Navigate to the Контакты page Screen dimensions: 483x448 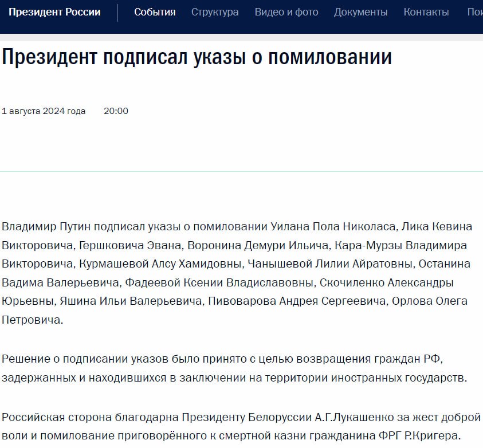point(426,12)
